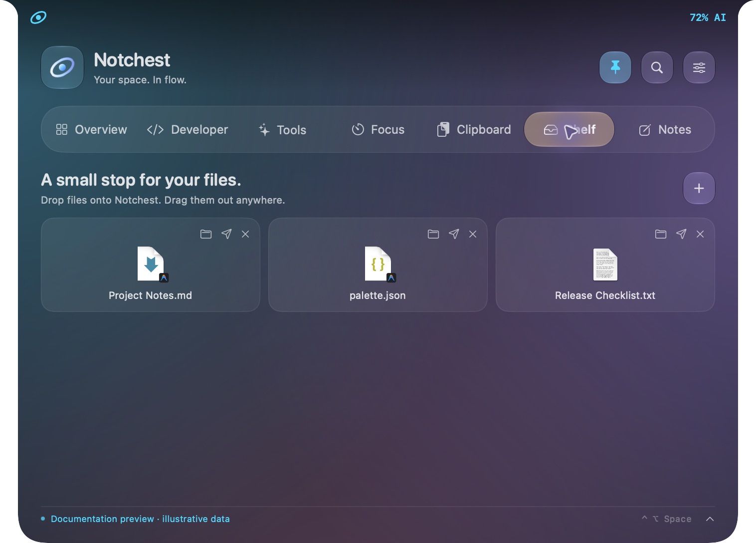The width and height of the screenshot is (756, 543).
Task: Click the Space shortcut hint in footer
Action: (667, 519)
